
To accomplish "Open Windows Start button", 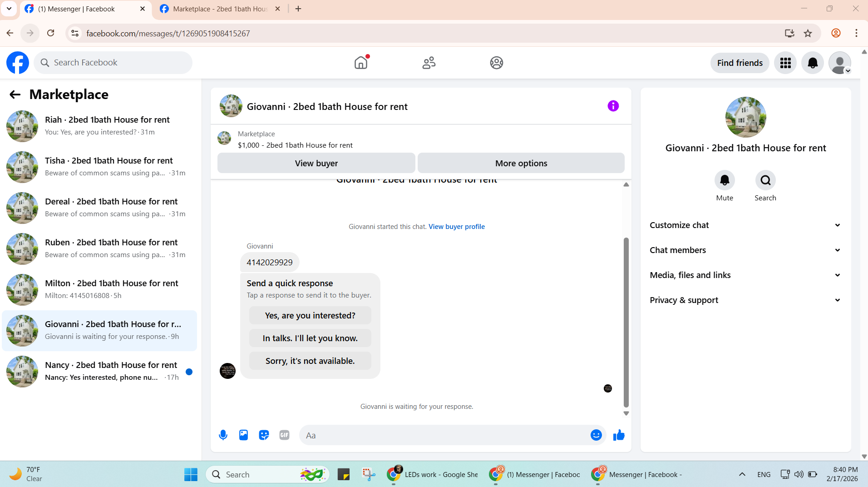I will (x=191, y=474).
